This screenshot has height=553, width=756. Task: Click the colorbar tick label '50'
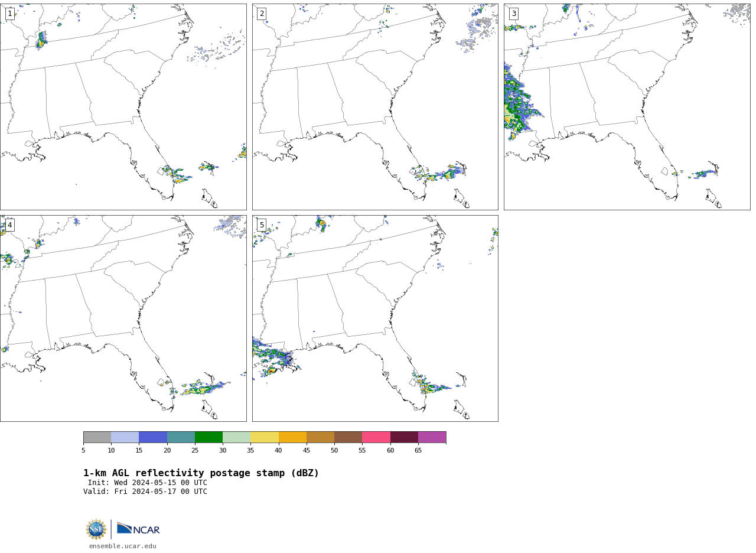[334, 451]
